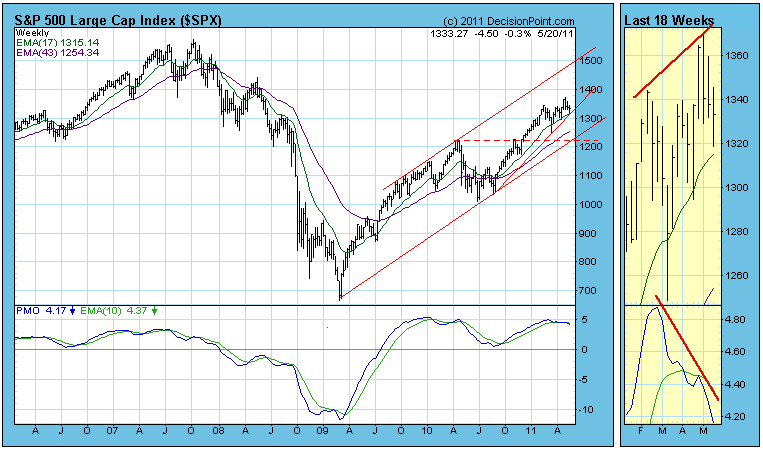The width and height of the screenshot is (763, 452).
Task: Click the "11" year label on time axis
Action: pyautogui.click(x=531, y=431)
